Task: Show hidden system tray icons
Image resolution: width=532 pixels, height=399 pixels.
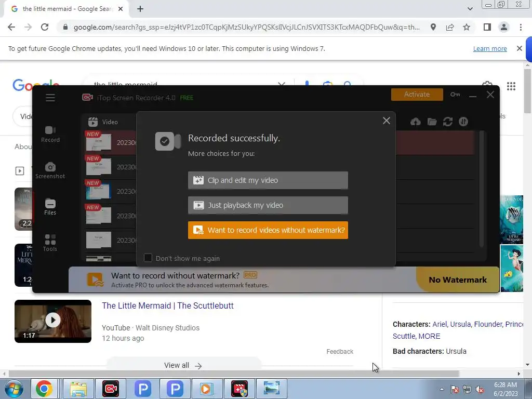Action: (x=442, y=389)
